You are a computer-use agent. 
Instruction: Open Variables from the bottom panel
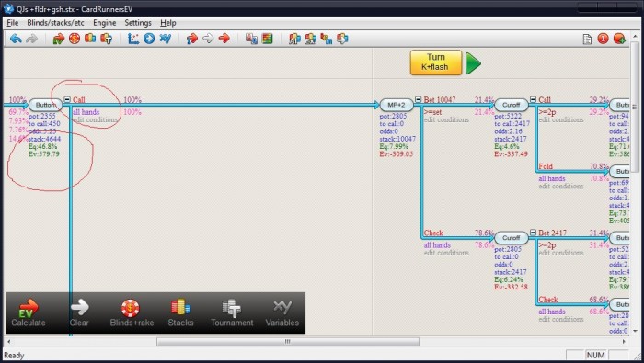[282, 313]
